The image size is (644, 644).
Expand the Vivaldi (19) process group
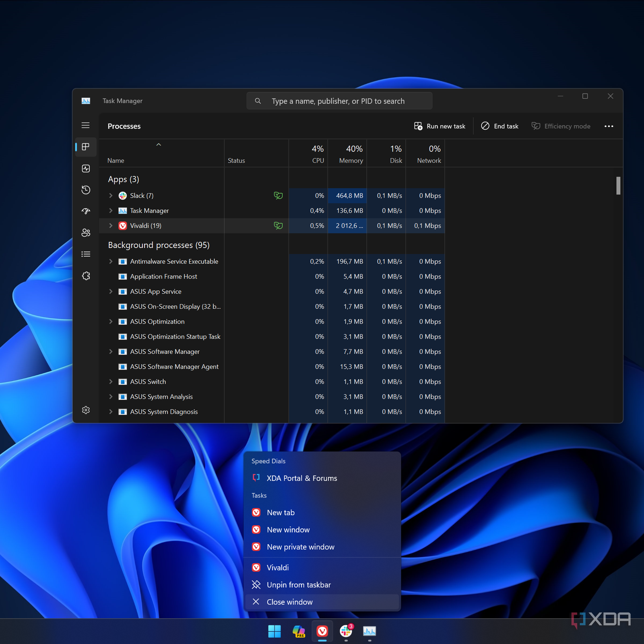[x=111, y=226]
